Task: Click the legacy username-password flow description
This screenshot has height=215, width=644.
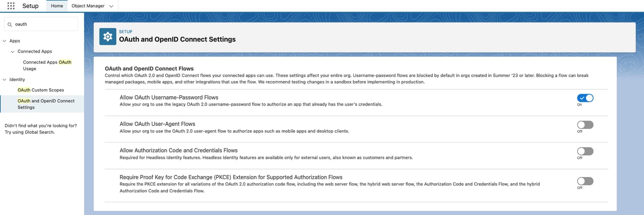Action: (x=251, y=104)
